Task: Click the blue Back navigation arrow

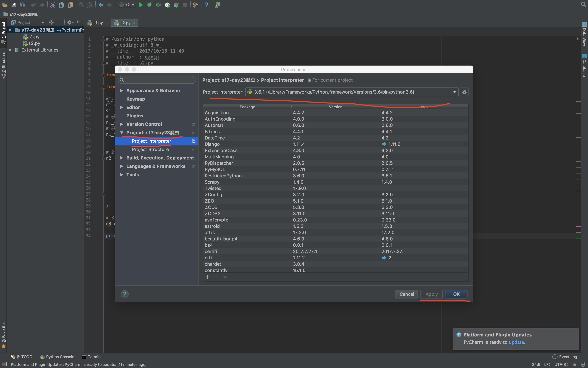Action: [x=101, y=5]
